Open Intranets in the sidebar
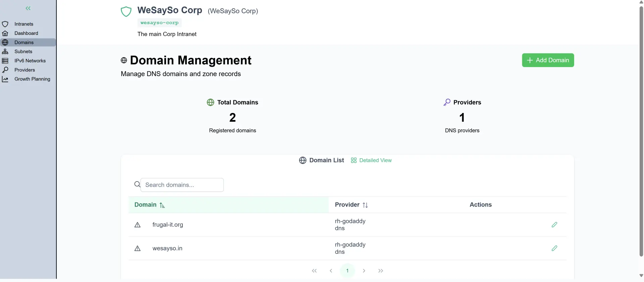This screenshot has height=282, width=644. (24, 24)
